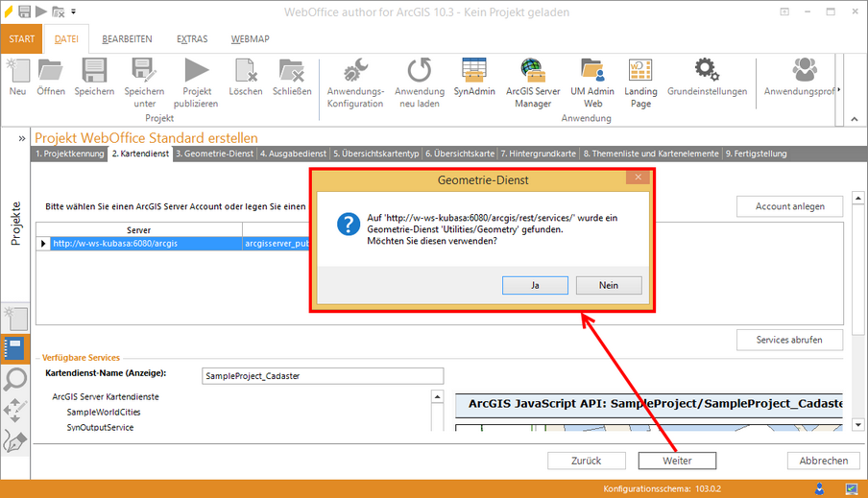
Task: Click the Kartendienst-Name input field
Action: tap(324, 376)
